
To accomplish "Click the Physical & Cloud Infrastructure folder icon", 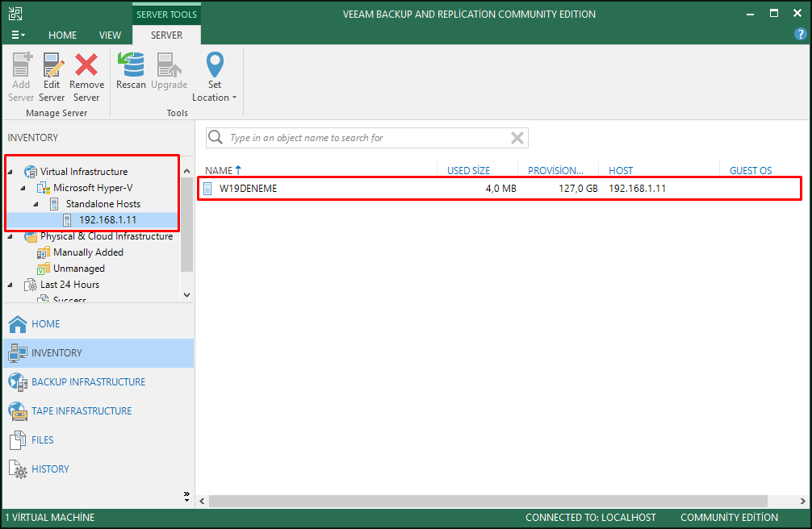I will pyautogui.click(x=31, y=236).
